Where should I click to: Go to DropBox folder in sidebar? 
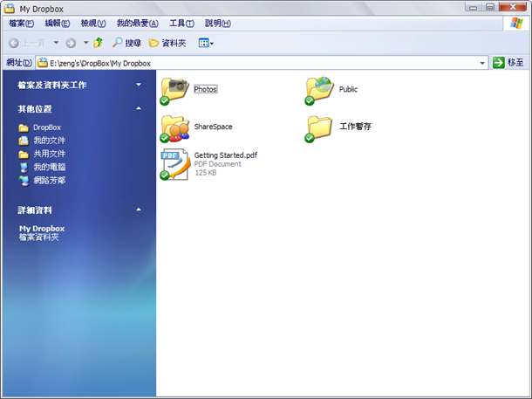point(47,127)
